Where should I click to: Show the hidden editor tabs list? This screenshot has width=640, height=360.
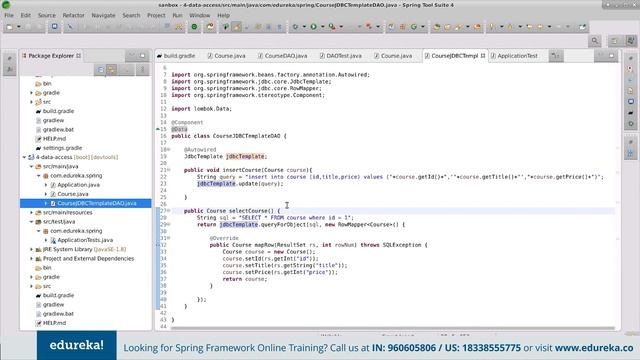tap(556, 56)
